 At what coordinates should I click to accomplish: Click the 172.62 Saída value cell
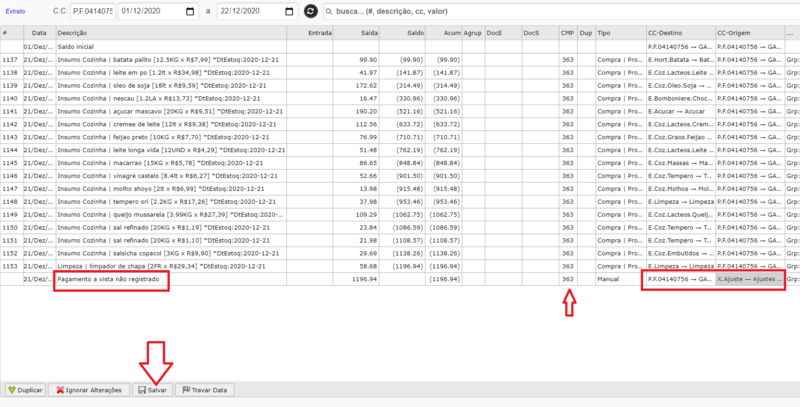356,86
